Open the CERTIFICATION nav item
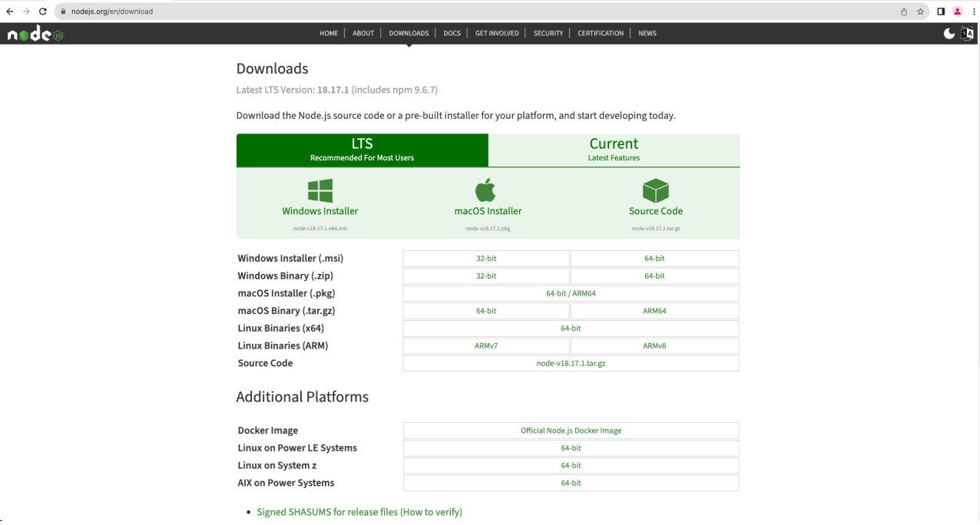Image resolution: width=980 pixels, height=525 pixels. pos(601,33)
